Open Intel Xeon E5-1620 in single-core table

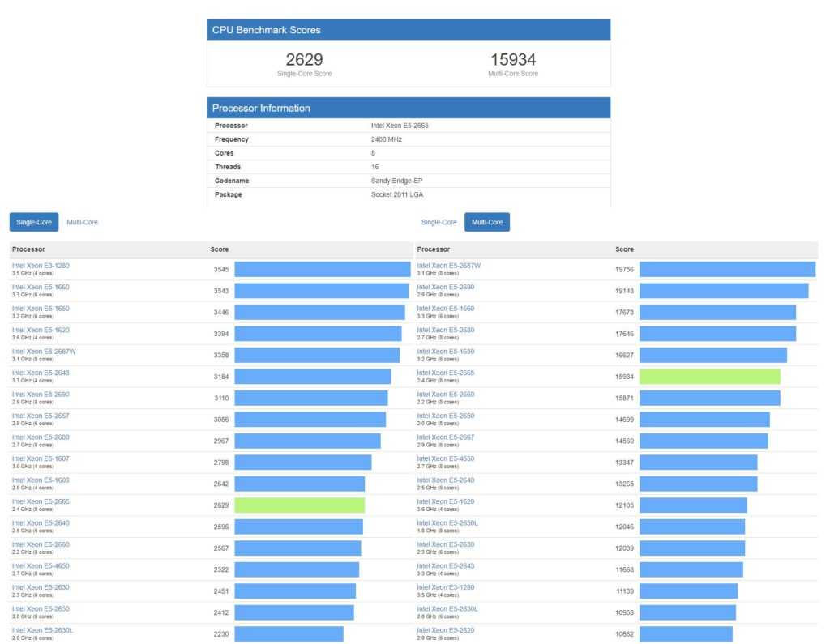(41, 330)
